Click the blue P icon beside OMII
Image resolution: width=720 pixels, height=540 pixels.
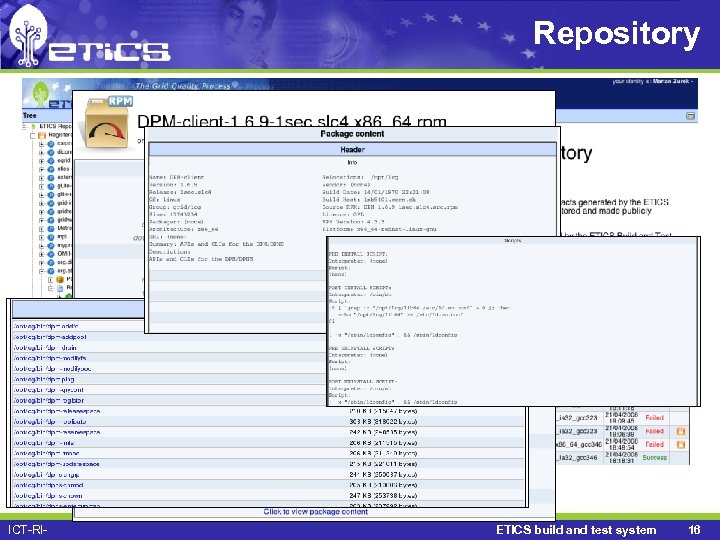[51, 254]
